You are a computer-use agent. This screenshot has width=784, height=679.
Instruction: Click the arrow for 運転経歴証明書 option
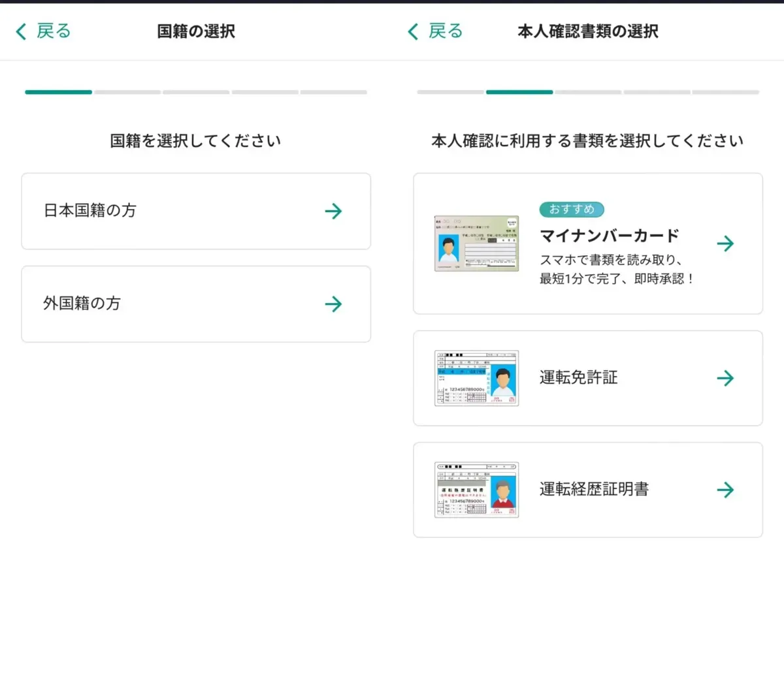point(726,490)
